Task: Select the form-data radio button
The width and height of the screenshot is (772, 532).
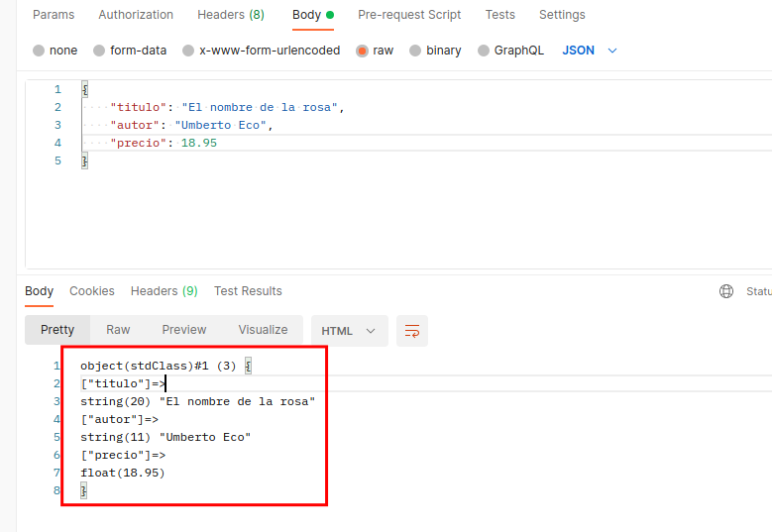Action: click(x=99, y=51)
